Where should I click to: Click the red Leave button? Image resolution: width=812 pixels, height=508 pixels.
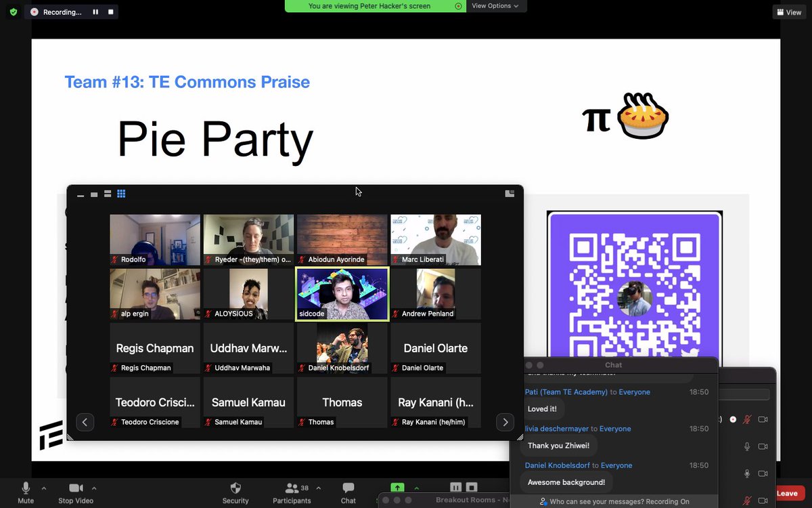(787, 494)
